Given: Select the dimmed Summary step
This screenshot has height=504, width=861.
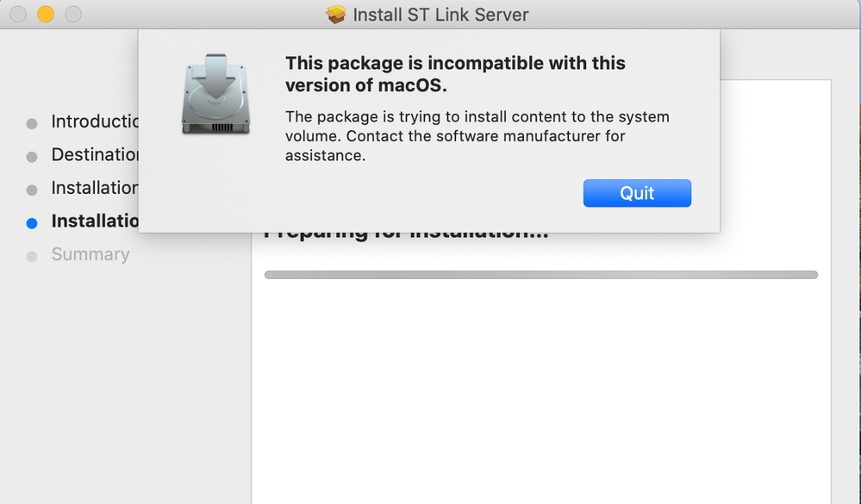Looking at the screenshot, I should coord(90,254).
